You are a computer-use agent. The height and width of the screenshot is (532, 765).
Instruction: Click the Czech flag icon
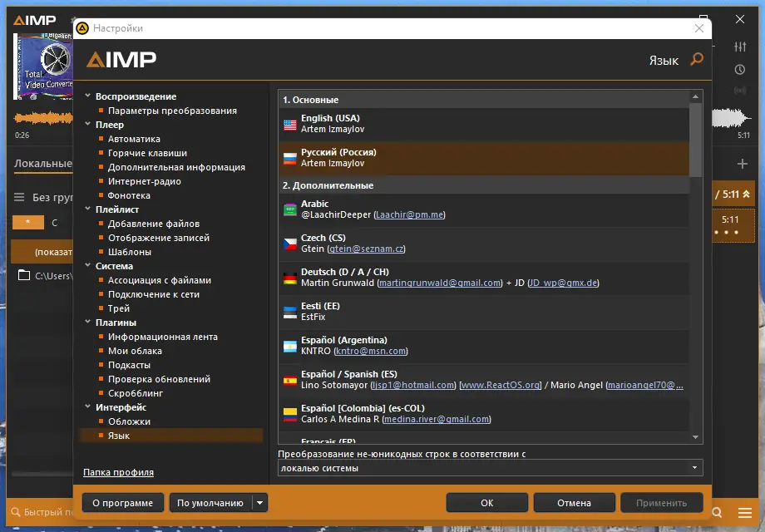(290, 244)
